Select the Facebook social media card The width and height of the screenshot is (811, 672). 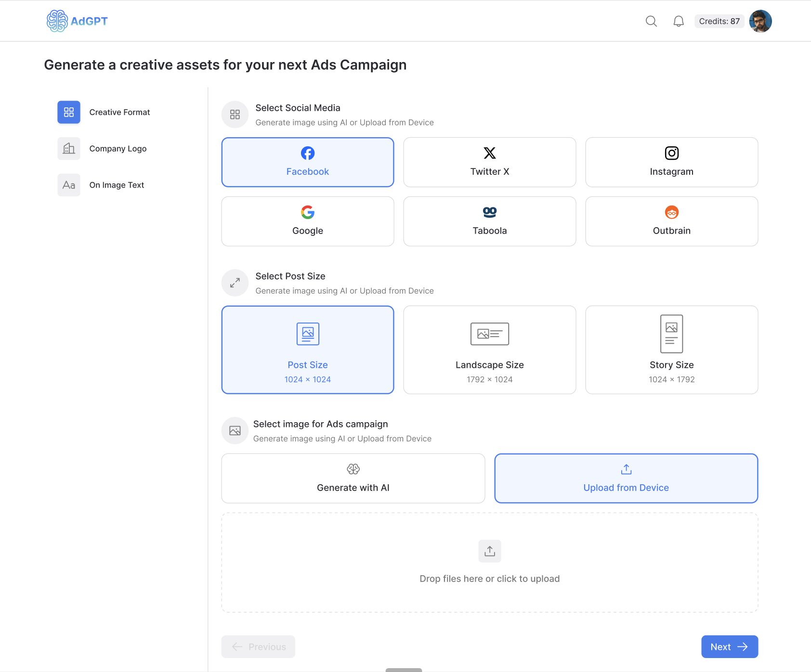308,162
